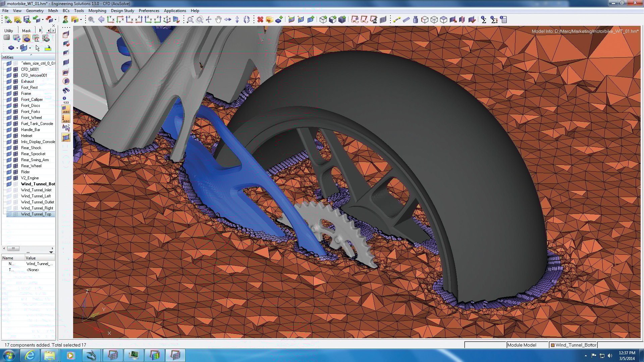This screenshot has width=644, height=362.
Task: Click the mass calculation weight icon
Action: [416, 20]
